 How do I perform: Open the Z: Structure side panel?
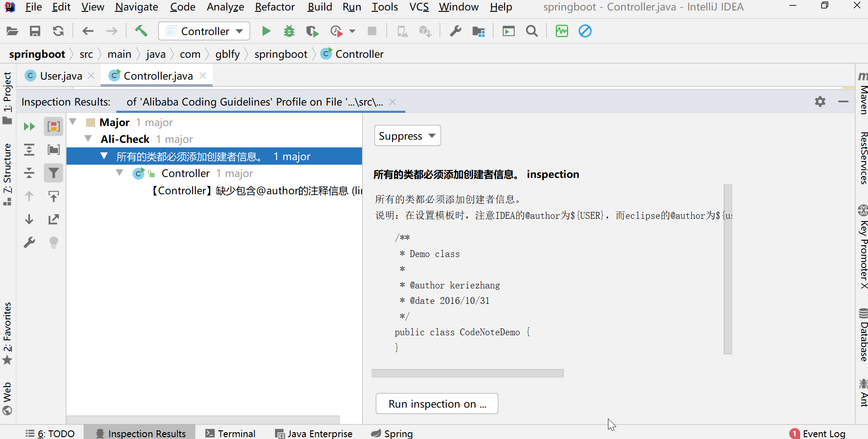point(7,174)
